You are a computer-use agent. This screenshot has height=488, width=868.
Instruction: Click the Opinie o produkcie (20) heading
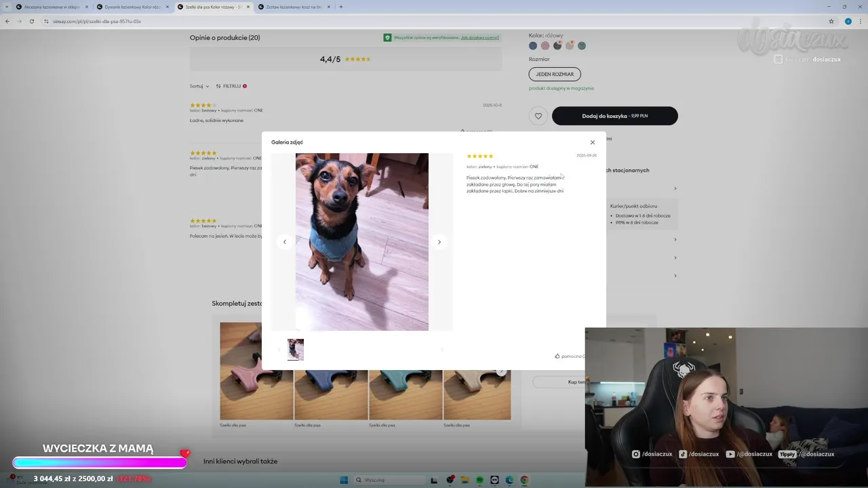[224, 38]
